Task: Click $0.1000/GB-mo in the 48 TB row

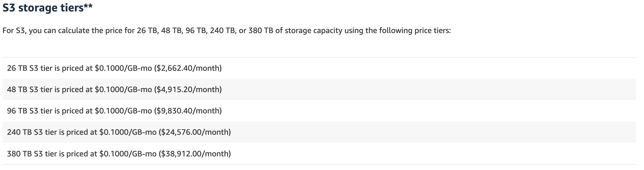Action: [x=123, y=89]
